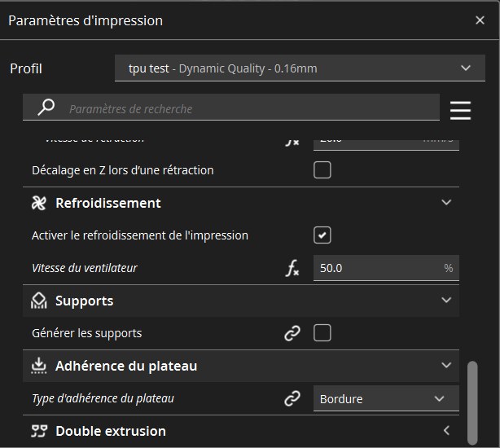Click the search magnifier icon
This screenshot has height=448, width=500.
[46, 108]
